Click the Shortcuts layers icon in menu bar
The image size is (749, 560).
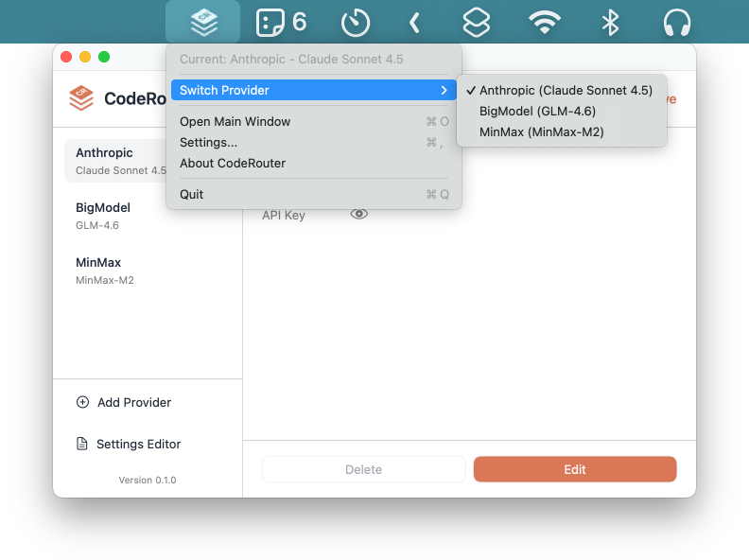477,22
